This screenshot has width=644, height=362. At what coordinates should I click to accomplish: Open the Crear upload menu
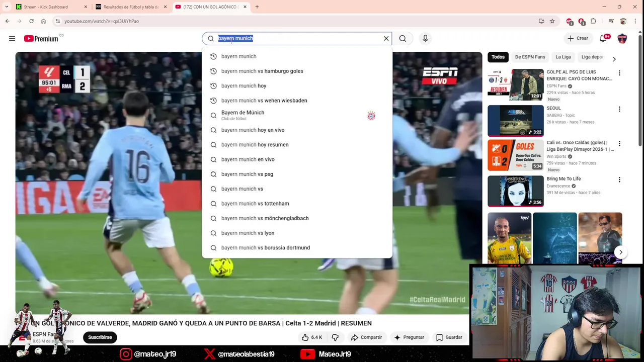[x=578, y=38]
